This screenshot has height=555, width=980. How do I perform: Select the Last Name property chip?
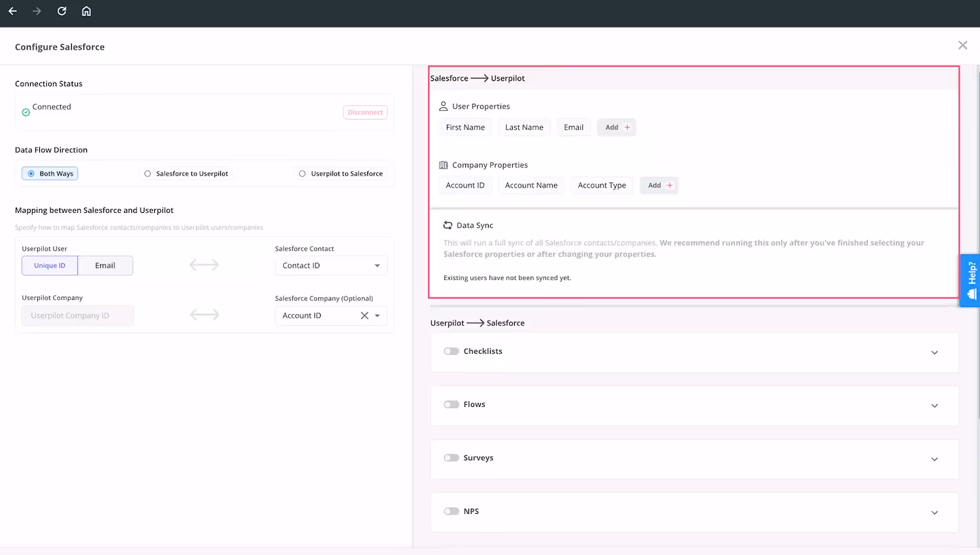click(x=524, y=127)
